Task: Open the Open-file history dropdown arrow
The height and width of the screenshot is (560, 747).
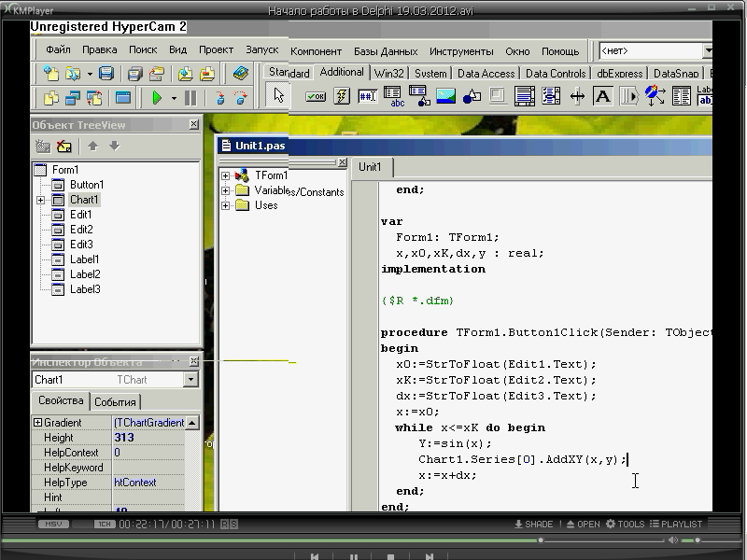Action: tap(90, 74)
